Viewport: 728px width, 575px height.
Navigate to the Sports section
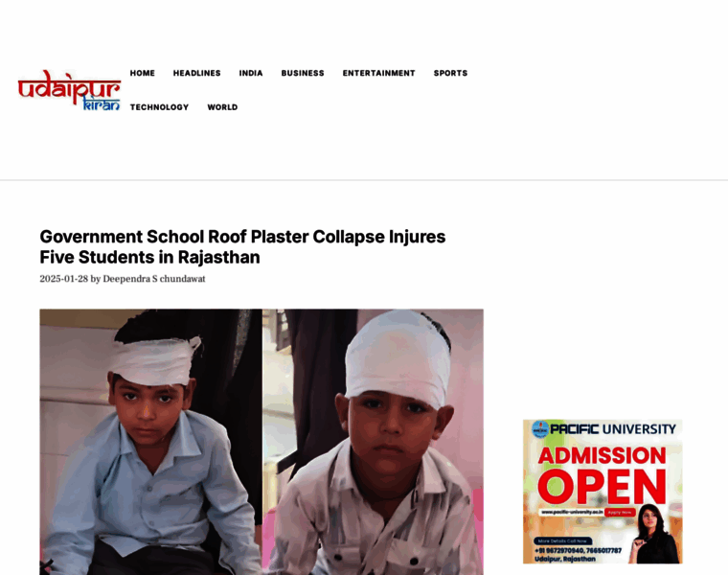click(x=450, y=73)
